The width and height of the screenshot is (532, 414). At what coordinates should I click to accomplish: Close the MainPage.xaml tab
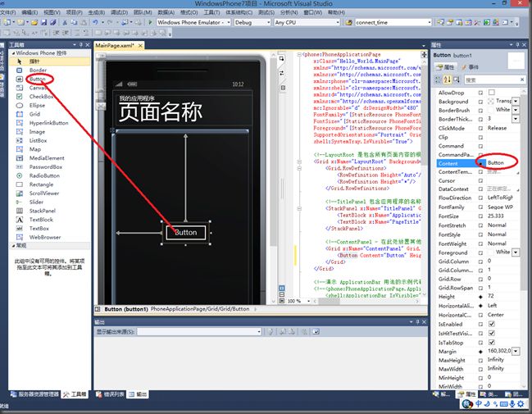pos(140,45)
